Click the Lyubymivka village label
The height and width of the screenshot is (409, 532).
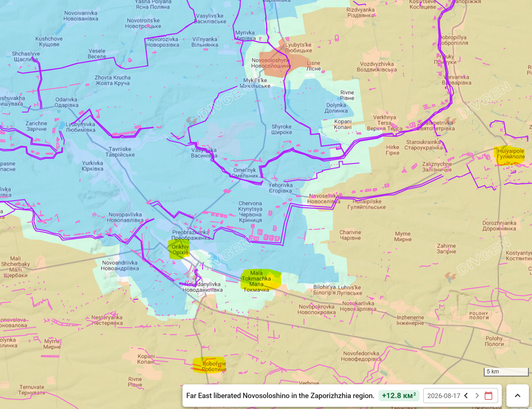pyautogui.click(x=80, y=127)
